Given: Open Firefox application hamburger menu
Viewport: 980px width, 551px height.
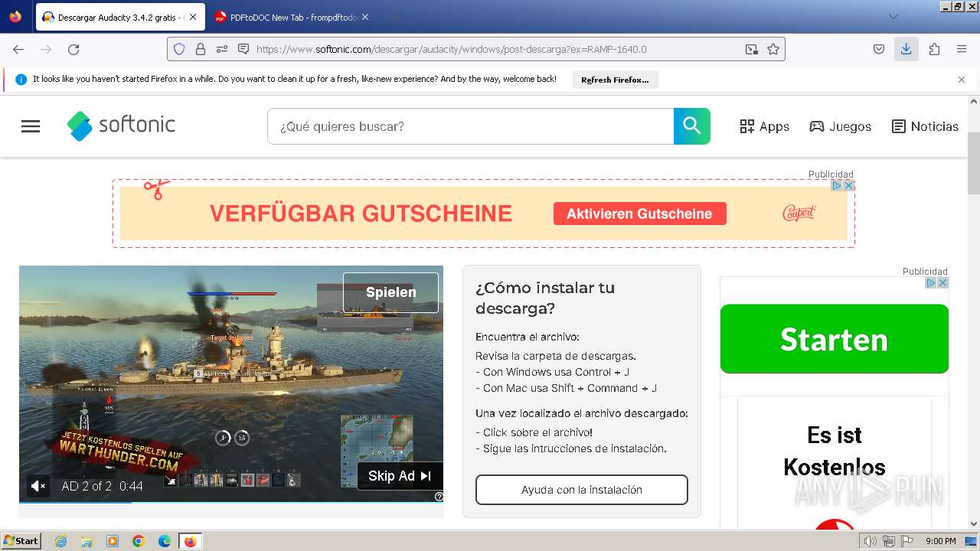Looking at the screenshot, I should [962, 49].
